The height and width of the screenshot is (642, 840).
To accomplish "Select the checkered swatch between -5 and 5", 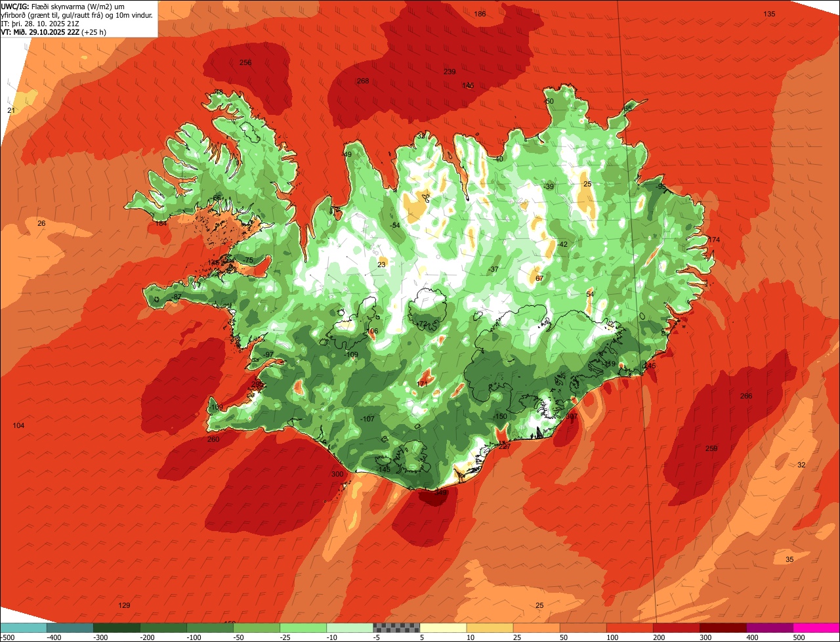I will [x=396, y=627].
